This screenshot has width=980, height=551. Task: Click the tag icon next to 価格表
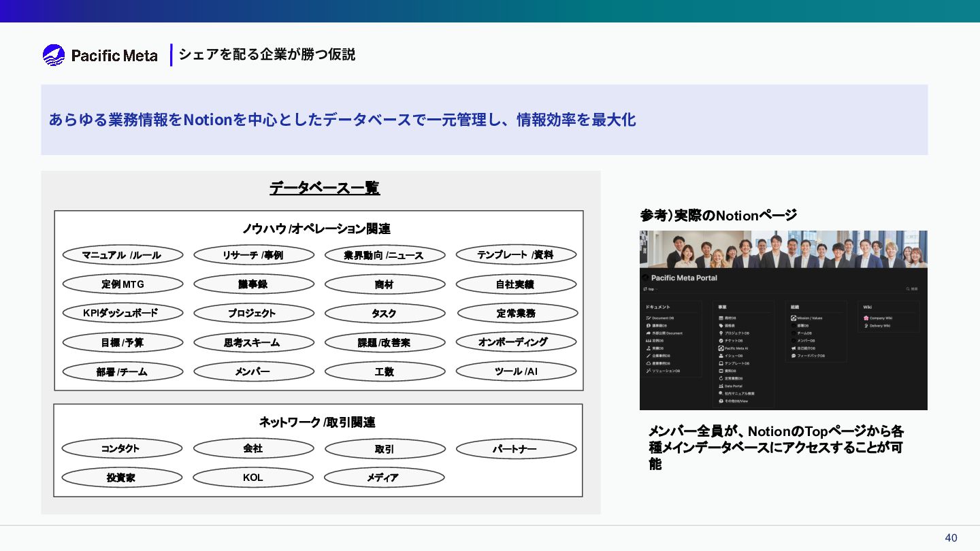pos(721,326)
